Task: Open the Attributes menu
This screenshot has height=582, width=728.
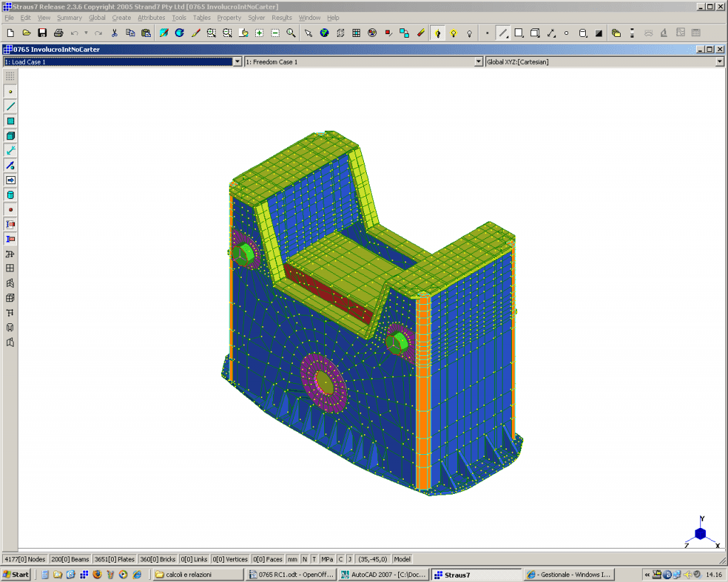Action: pyautogui.click(x=151, y=18)
